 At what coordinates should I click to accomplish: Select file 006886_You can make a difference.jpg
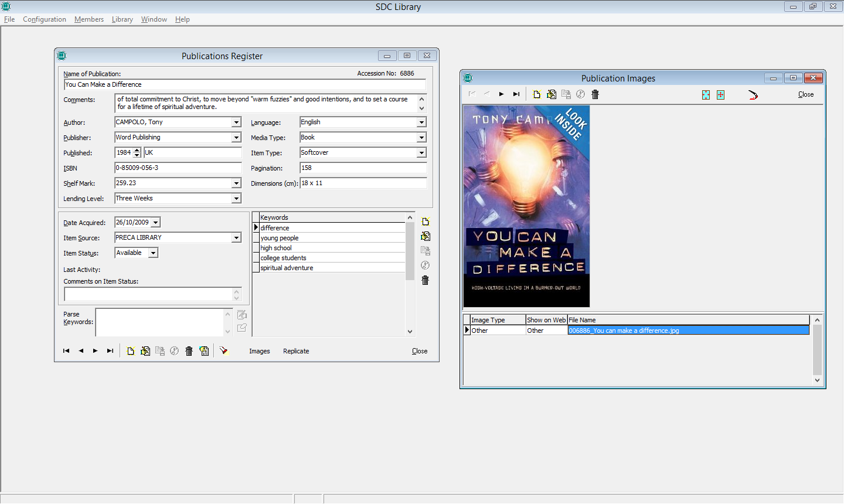pyautogui.click(x=688, y=331)
